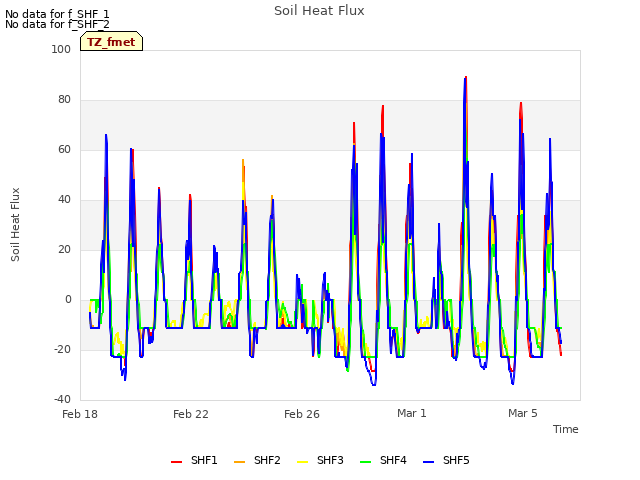The width and height of the screenshot is (640, 480).
Task: Click the 80 y-axis tick label
Action: tap(64, 100)
